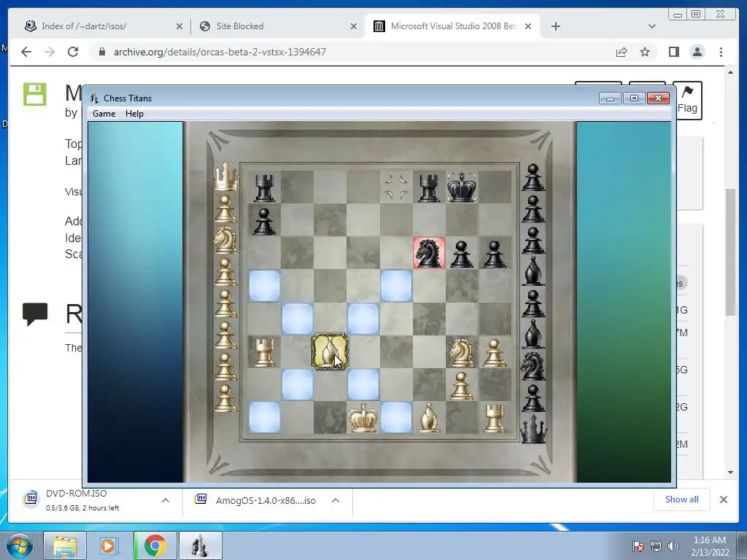This screenshot has height=560, width=747.
Task: Move knight to highlighted square above left rook
Action: [264, 286]
